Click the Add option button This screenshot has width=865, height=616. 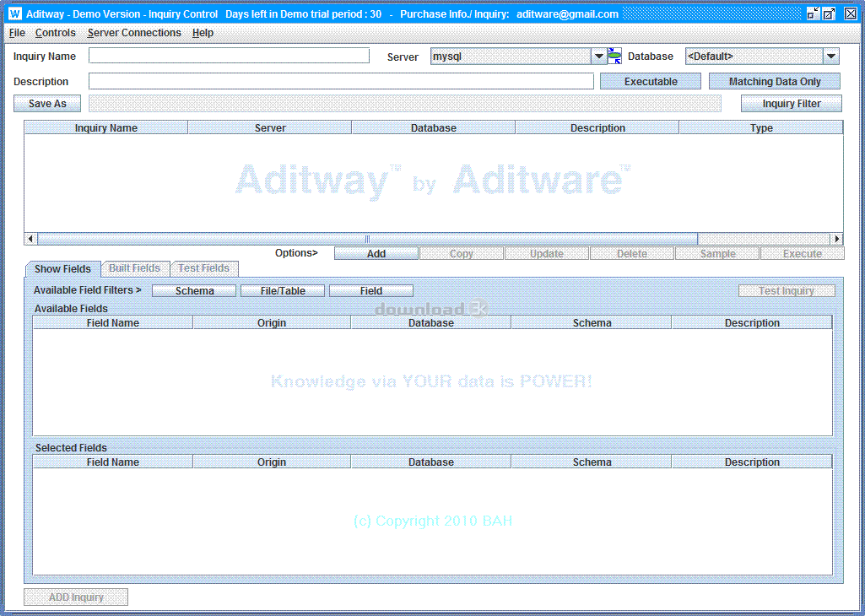pos(376,254)
